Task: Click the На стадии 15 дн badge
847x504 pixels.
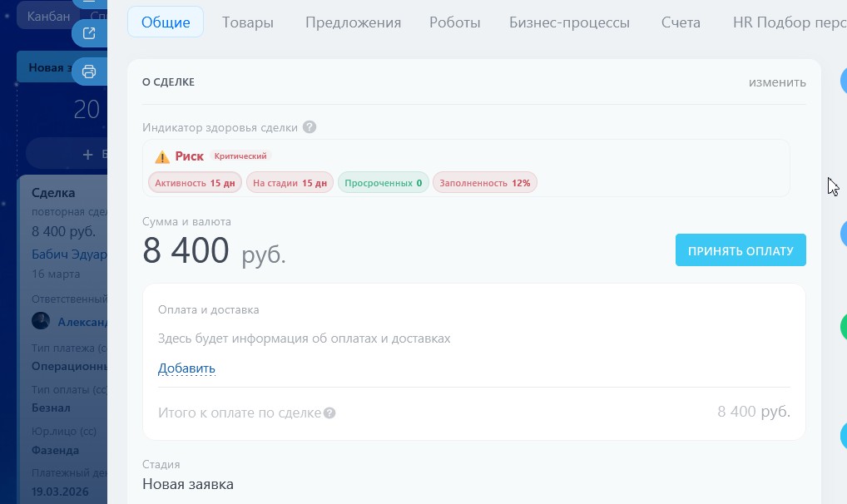Action: click(290, 183)
